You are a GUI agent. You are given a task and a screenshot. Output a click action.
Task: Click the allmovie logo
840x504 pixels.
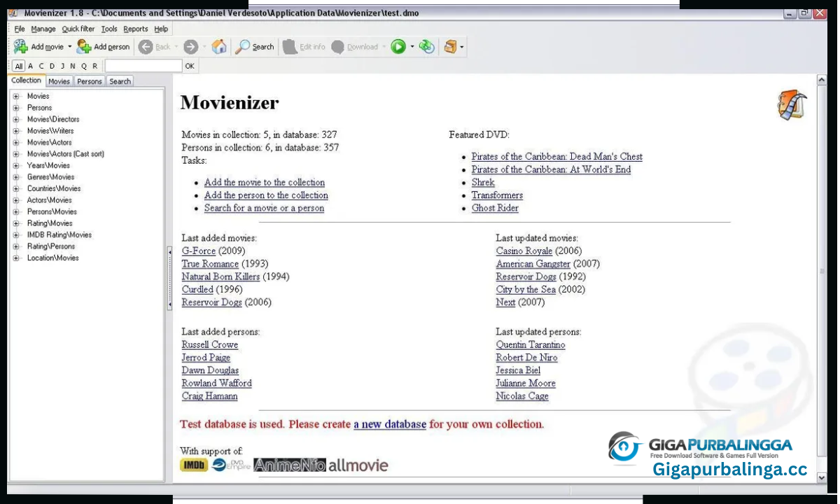tap(358, 465)
